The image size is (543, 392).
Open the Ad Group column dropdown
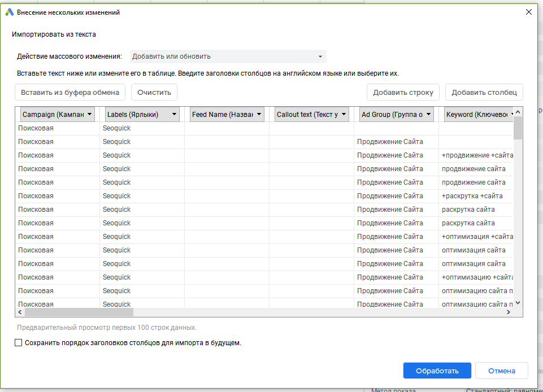click(x=397, y=114)
